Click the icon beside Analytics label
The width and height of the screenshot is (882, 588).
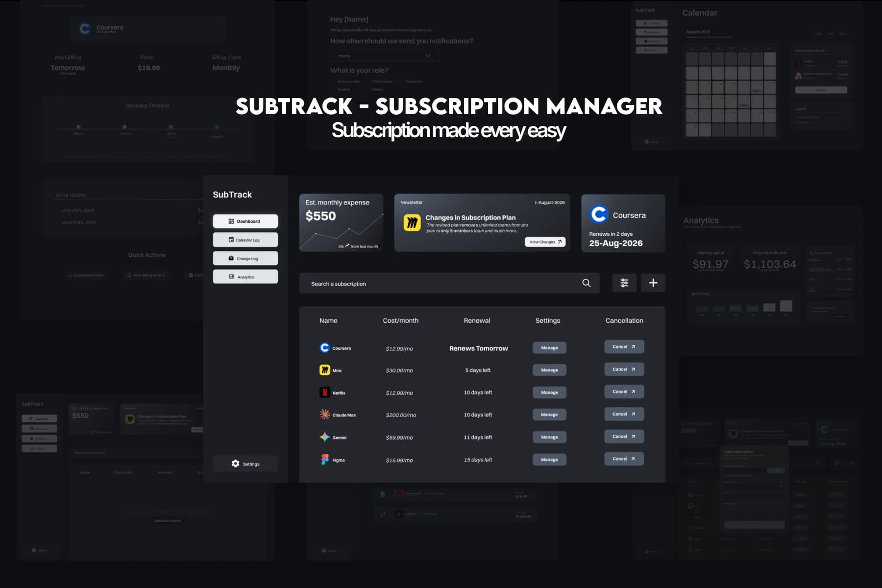tap(232, 276)
